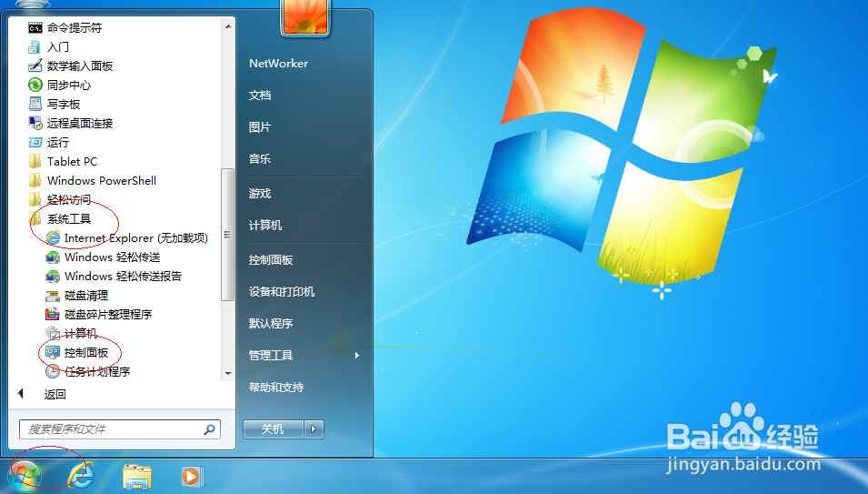
Task: Click the program list scroll-down arrow
Action: coord(228,374)
